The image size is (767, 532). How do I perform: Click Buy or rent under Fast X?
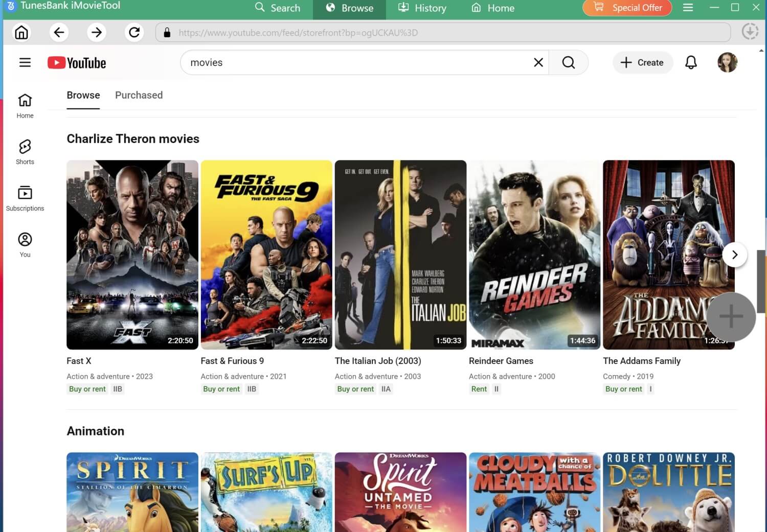(87, 389)
